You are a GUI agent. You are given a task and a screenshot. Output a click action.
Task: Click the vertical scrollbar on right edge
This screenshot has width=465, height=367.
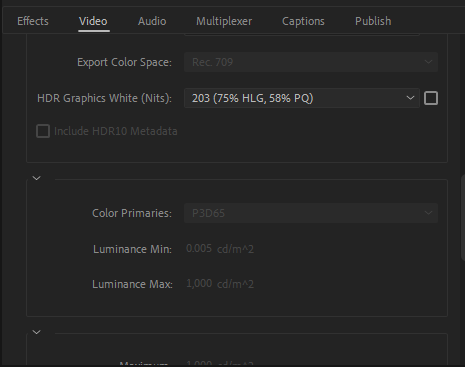coord(463,218)
